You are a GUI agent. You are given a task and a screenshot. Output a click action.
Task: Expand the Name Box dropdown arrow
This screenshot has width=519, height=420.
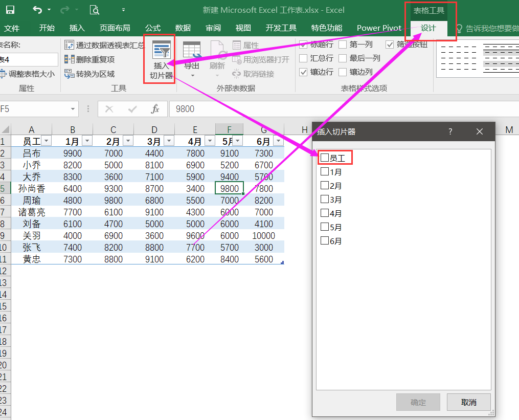[x=73, y=109]
